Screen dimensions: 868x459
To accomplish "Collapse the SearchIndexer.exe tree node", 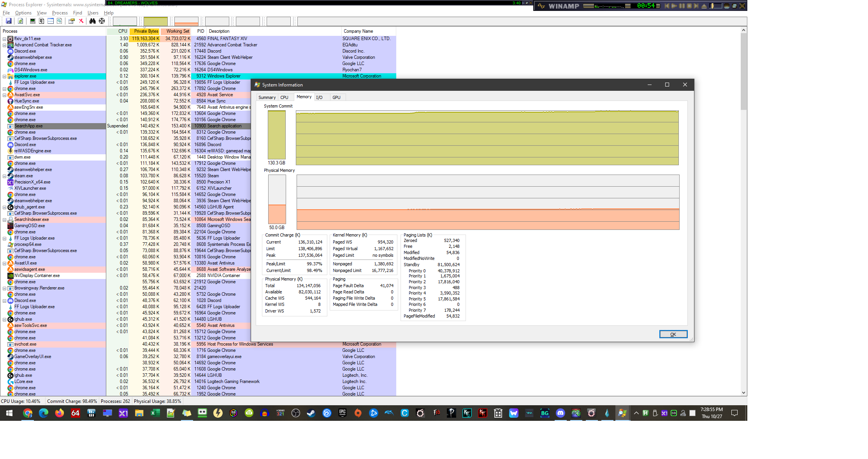I will click(x=4, y=220).
